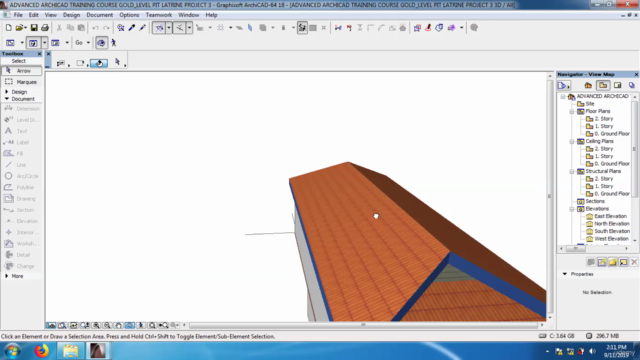Toggle the Snap Guides toolbar button

[179, 28]
